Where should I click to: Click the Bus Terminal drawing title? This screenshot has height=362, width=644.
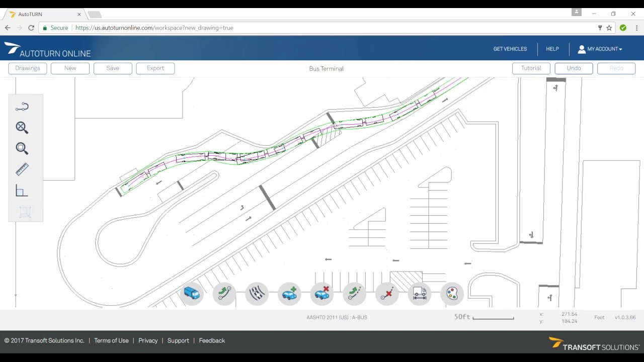327,68
